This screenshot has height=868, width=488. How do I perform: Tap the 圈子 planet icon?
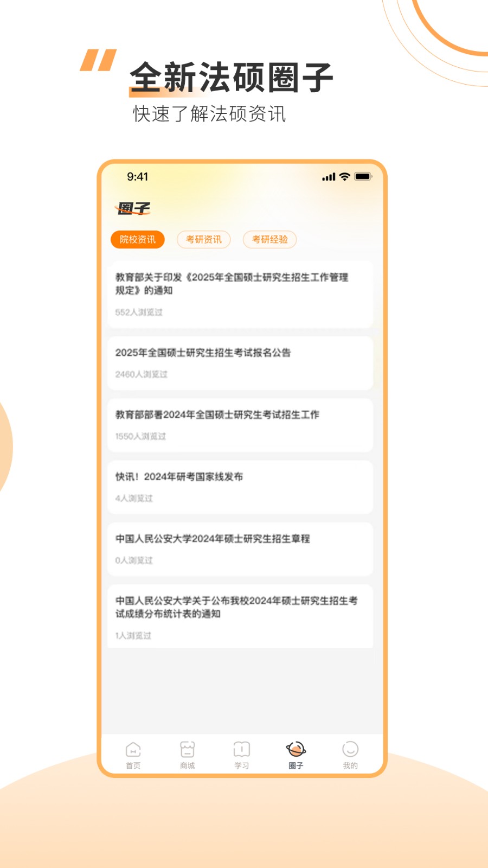point(296,750)
